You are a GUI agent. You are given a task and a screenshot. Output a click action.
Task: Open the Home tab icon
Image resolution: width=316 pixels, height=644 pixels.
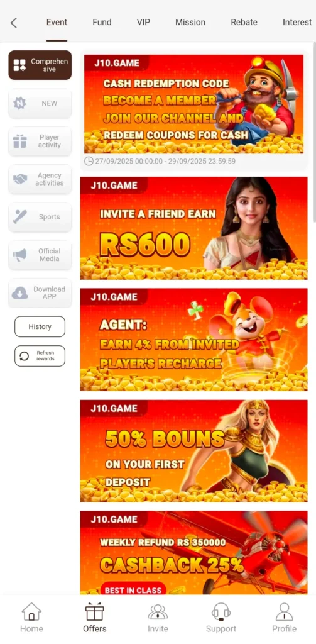click(31, 612)
